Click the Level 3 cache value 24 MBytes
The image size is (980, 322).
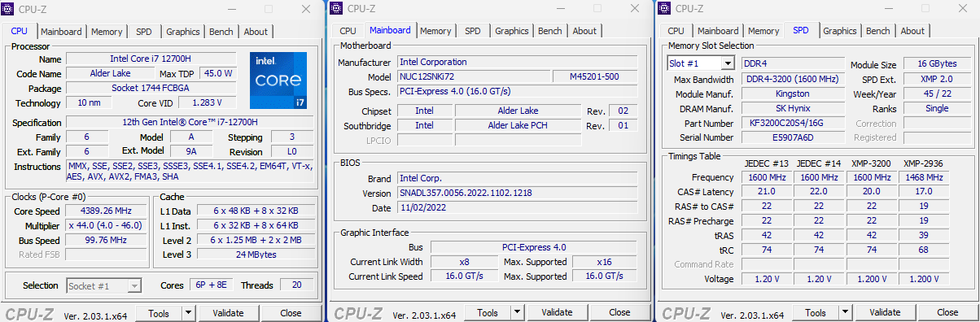[x=256, y=255]
